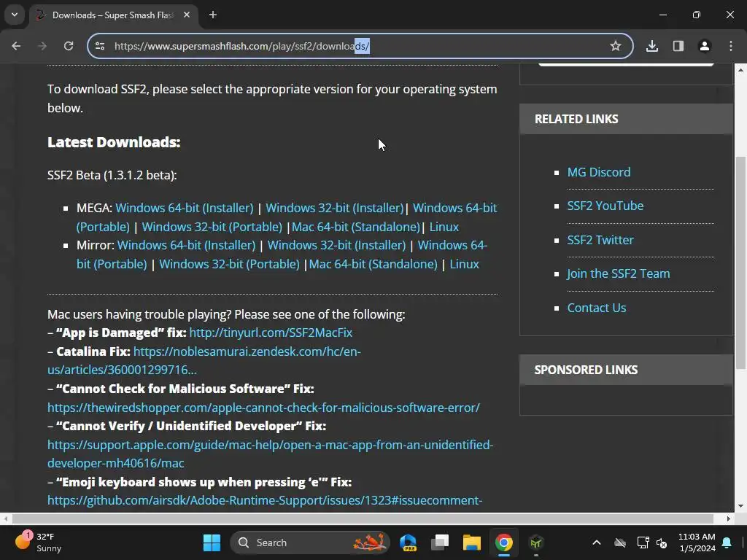Click the RELATED LINKS heading
747x560 pixels.
(576, 119)
